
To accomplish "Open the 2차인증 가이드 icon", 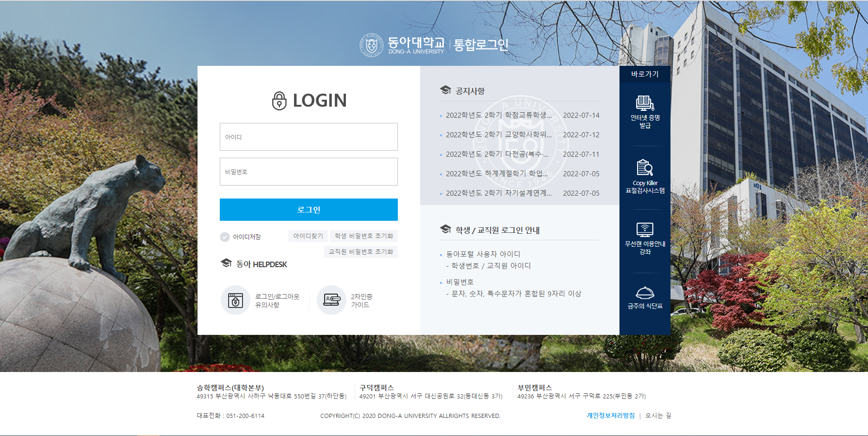I will pos(332,301).
